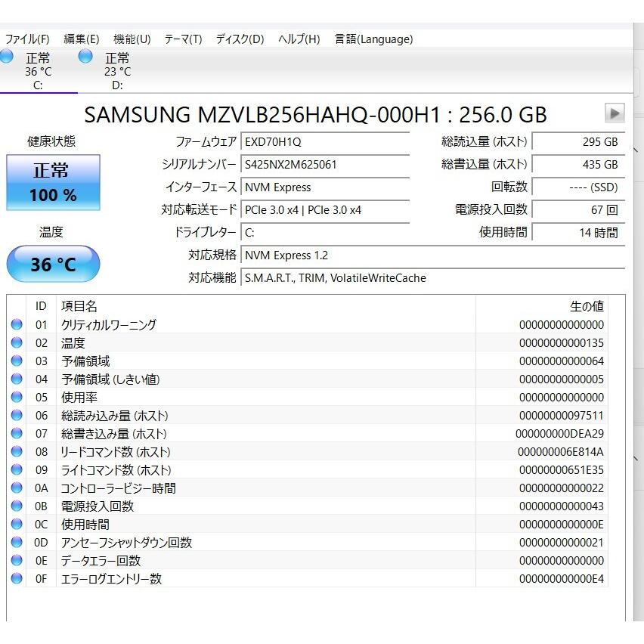
Task: Open the ヘルプ menu
Action: pyautogui.click(x=298, y=39)
